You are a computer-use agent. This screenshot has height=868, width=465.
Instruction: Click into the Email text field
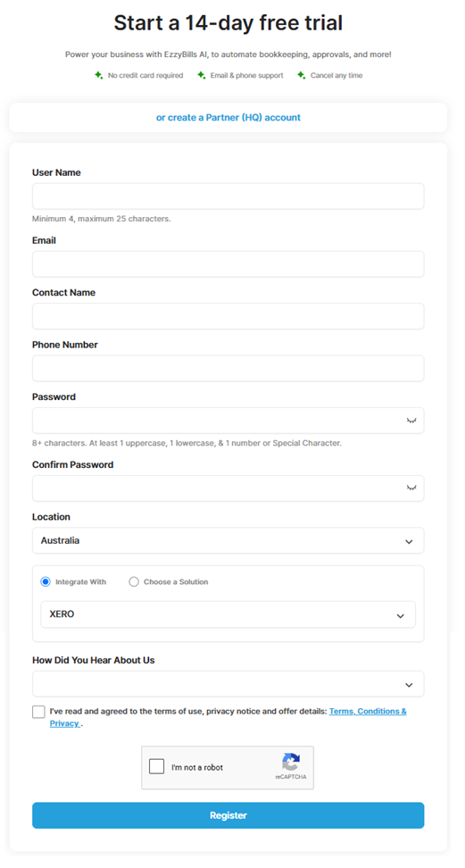pos(228,264)
